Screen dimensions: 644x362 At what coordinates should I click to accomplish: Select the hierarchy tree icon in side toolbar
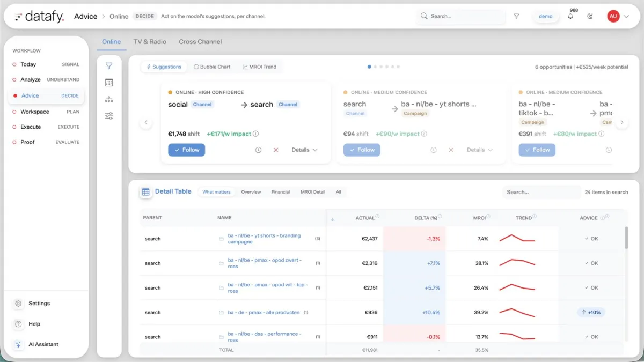[x=109, y=99]
